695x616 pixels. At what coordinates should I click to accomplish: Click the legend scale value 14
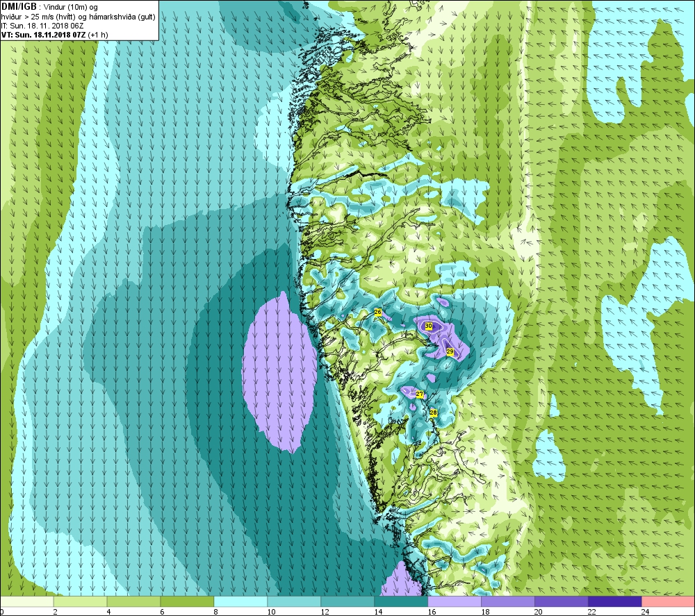pos(378,612)
